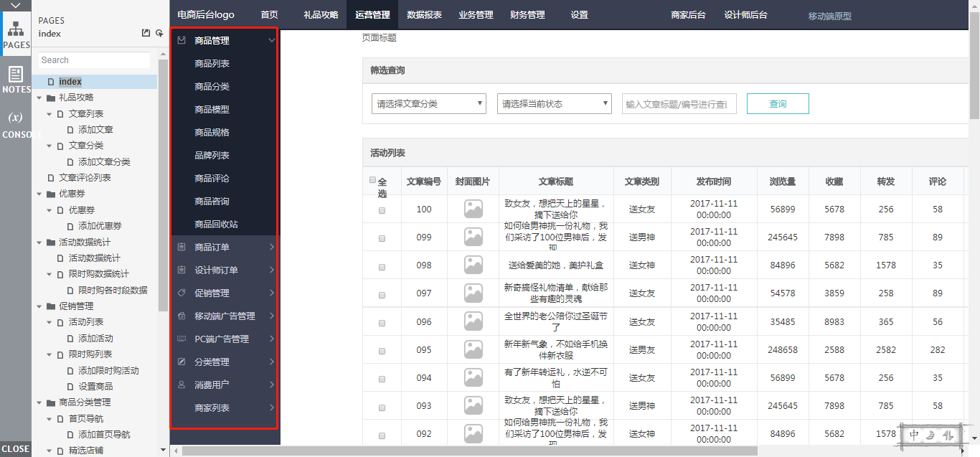This screenshot has height=457, width=980.
Task: Click the 消费用户 person icon
Action: 182,385
